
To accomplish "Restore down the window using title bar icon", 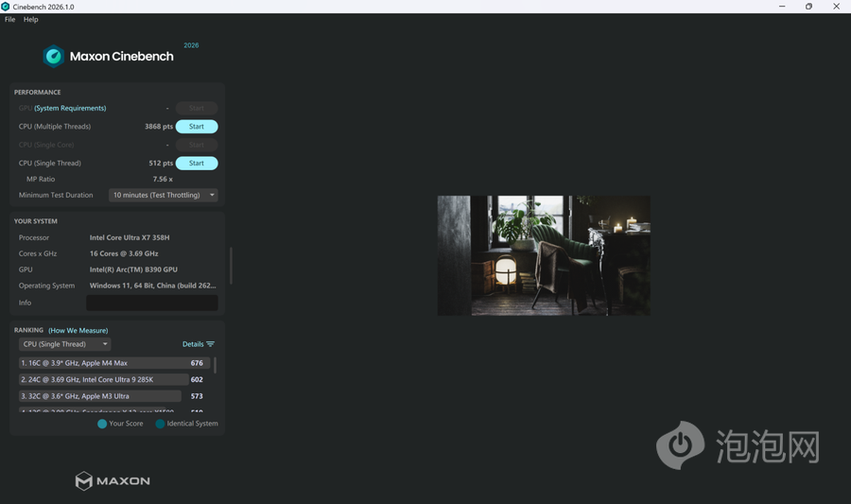I will click(x=808, y=7).
